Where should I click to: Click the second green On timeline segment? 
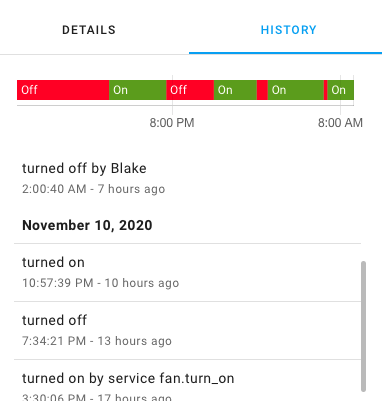click(235, 90)
